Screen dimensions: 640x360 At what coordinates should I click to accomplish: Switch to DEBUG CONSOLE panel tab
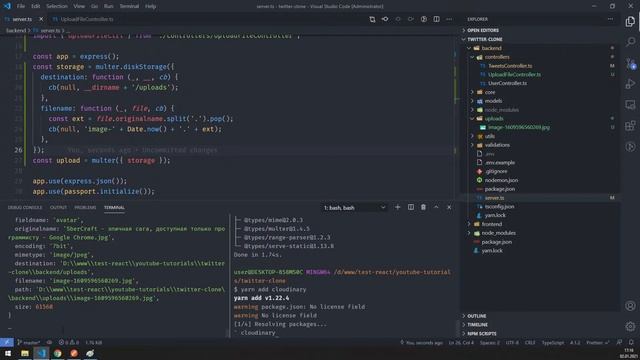click(25, 207)
